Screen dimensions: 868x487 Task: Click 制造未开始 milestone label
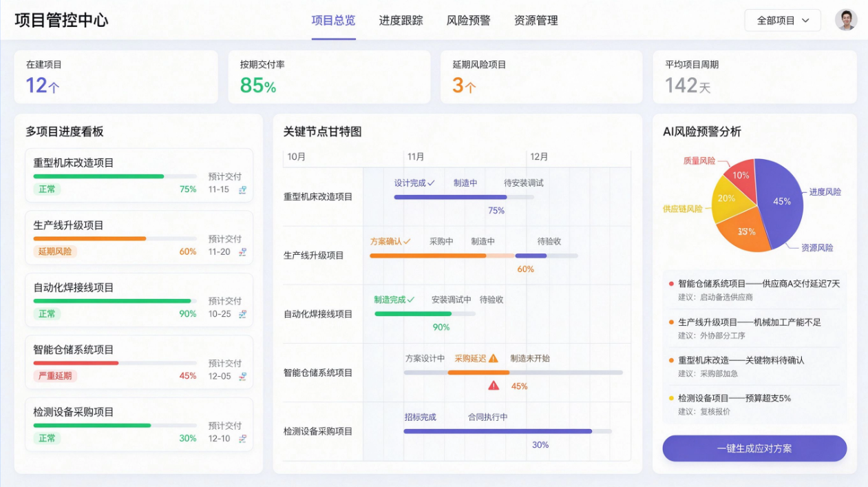click(x=530, y=358)
